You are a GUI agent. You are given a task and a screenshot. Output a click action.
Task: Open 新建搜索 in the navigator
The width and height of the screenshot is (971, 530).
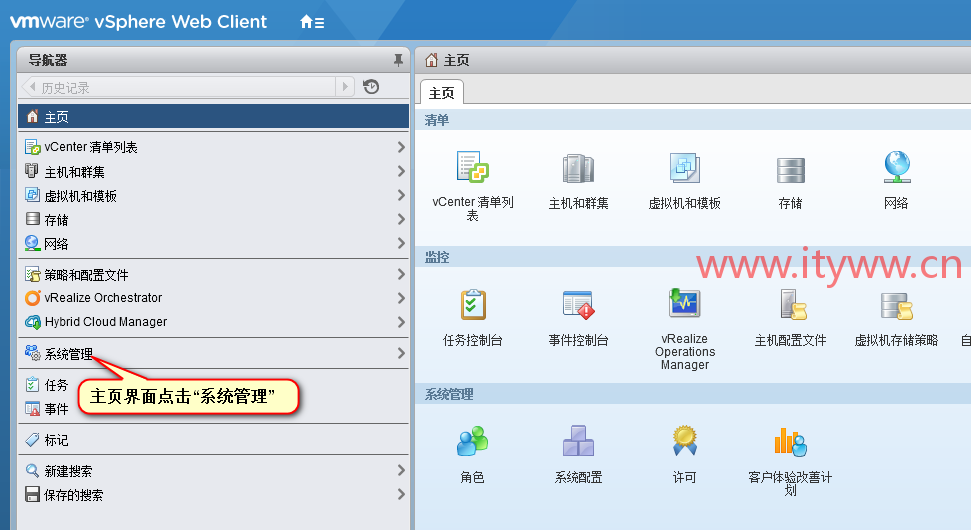click(x=214, y=471)
